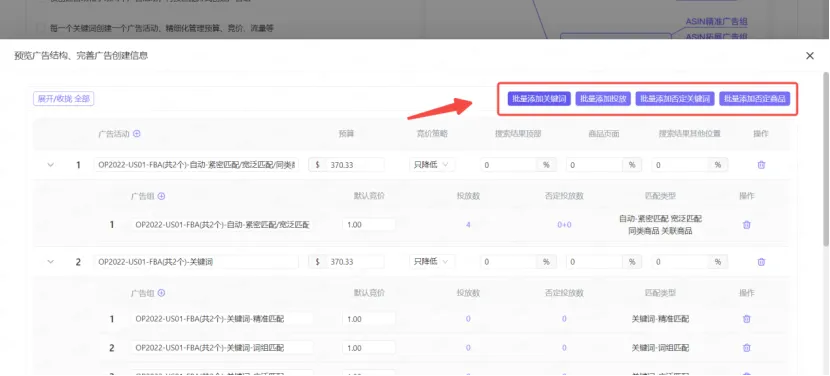Viewport: 830px width, 376px height.
Task: Open 否定投放数 0 link in 关键词-词组匹配 row
Action: point(564,348)
